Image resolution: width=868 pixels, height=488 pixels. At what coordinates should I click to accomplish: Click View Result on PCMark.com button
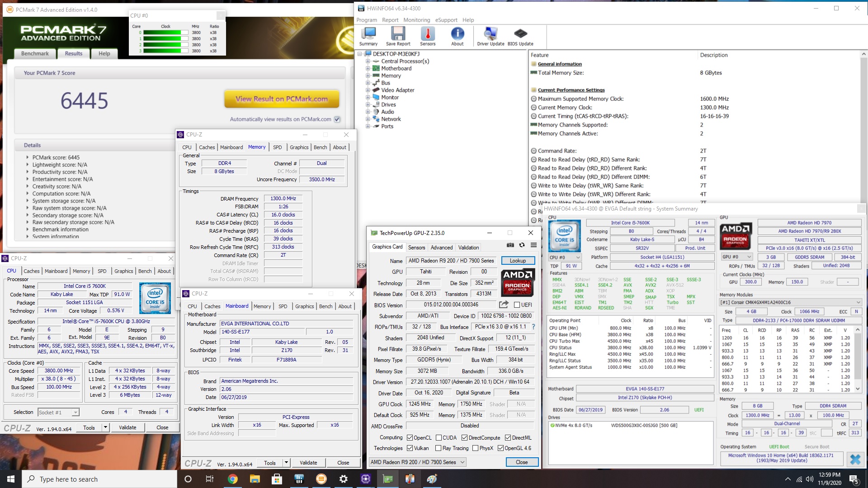[x=282, y=99]
